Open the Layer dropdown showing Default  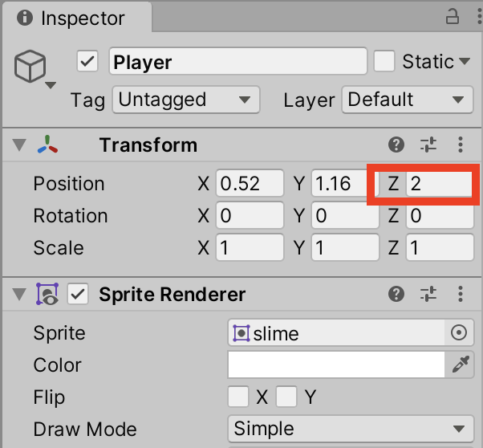coord(408,100)
